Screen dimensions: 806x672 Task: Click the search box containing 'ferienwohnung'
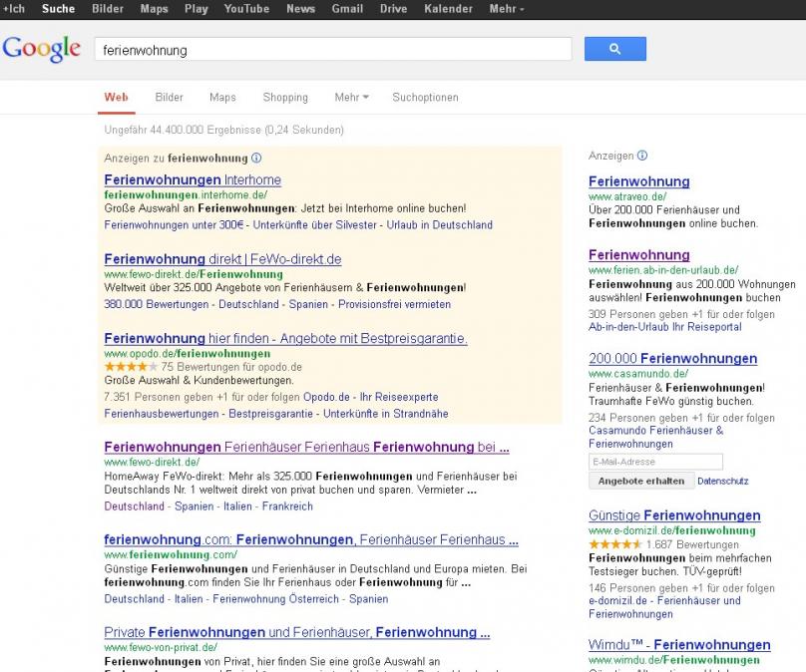click(x=333, y=49)
